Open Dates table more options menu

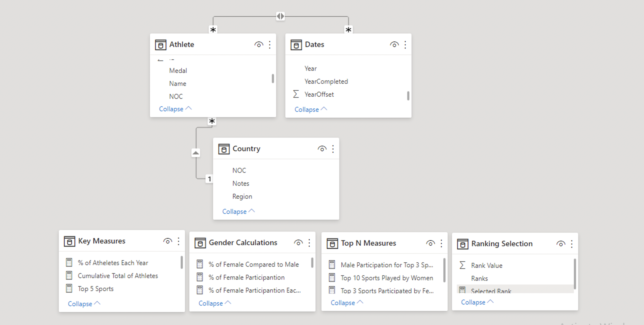(405, 45)
